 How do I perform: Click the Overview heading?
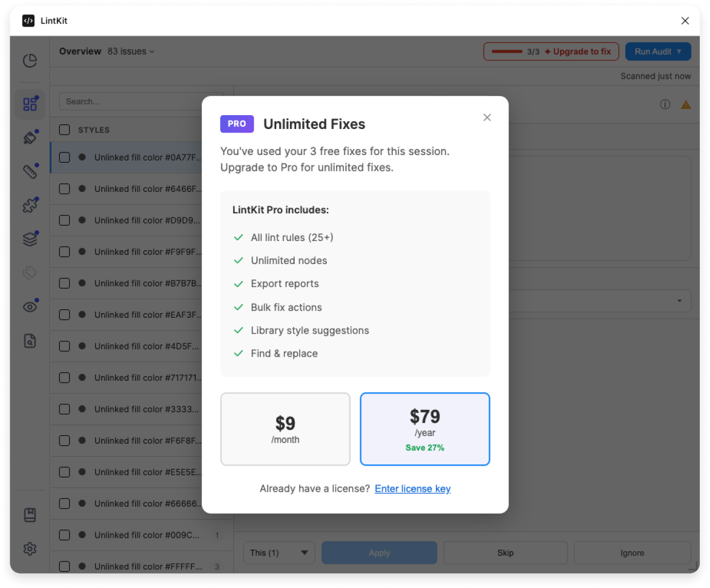click(80, 51)
